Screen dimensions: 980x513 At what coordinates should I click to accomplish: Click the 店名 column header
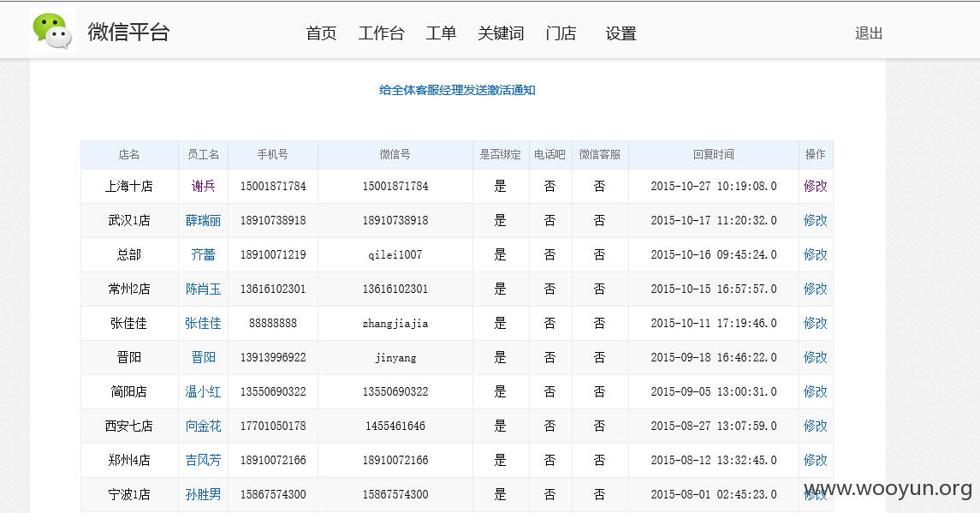(128, 154)
